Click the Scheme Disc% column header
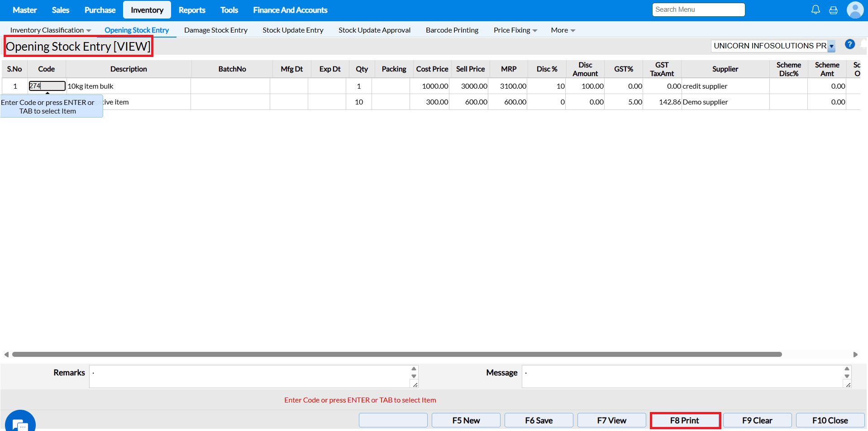This screenshot has height=431, width=868. [789, 69]
